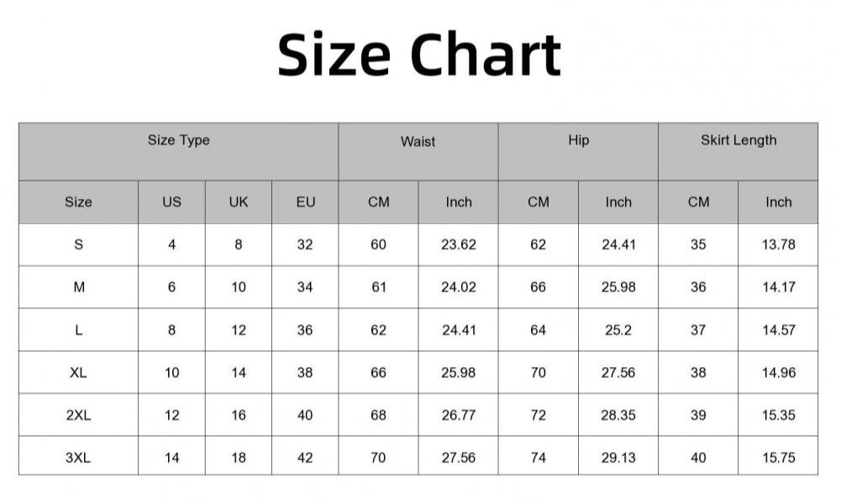Click the UK column header

[239, 202]
